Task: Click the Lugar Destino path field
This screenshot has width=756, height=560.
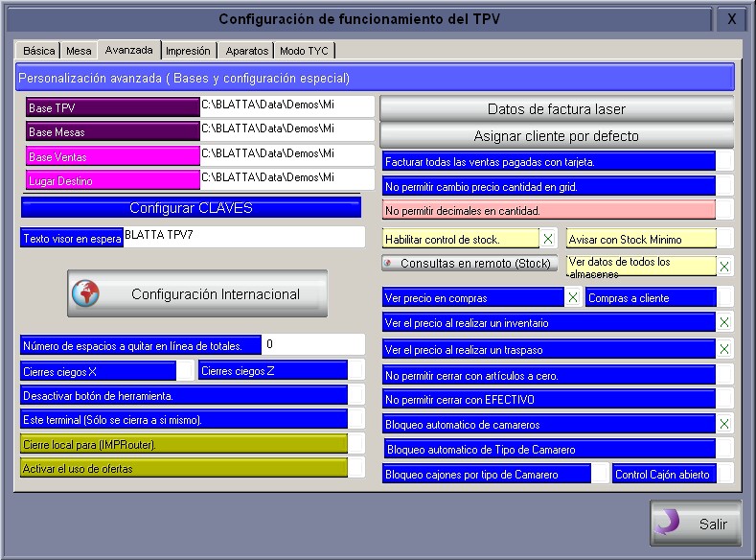Action: (286, 178)
